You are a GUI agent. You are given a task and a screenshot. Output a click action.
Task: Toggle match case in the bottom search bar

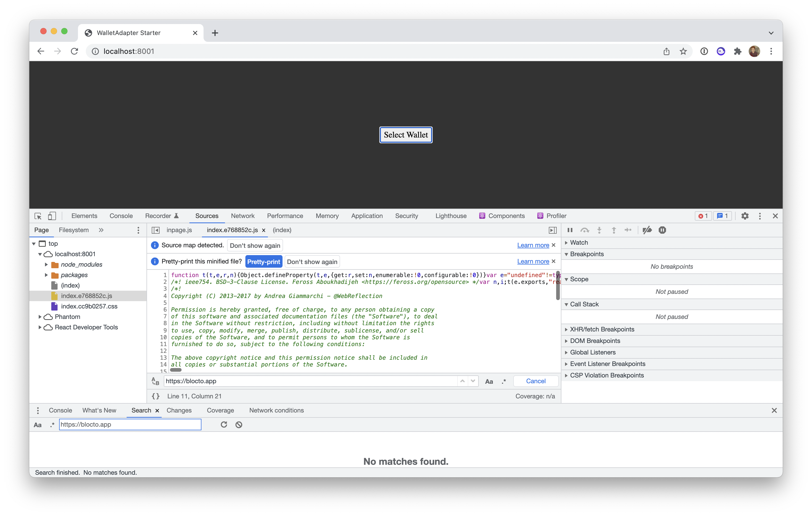pos(37,425)
